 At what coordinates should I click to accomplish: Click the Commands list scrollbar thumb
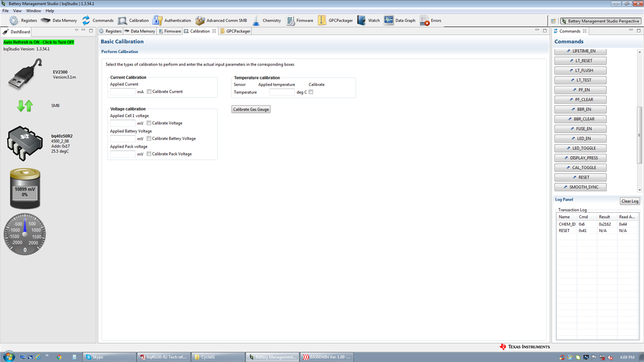coord(639,135)
